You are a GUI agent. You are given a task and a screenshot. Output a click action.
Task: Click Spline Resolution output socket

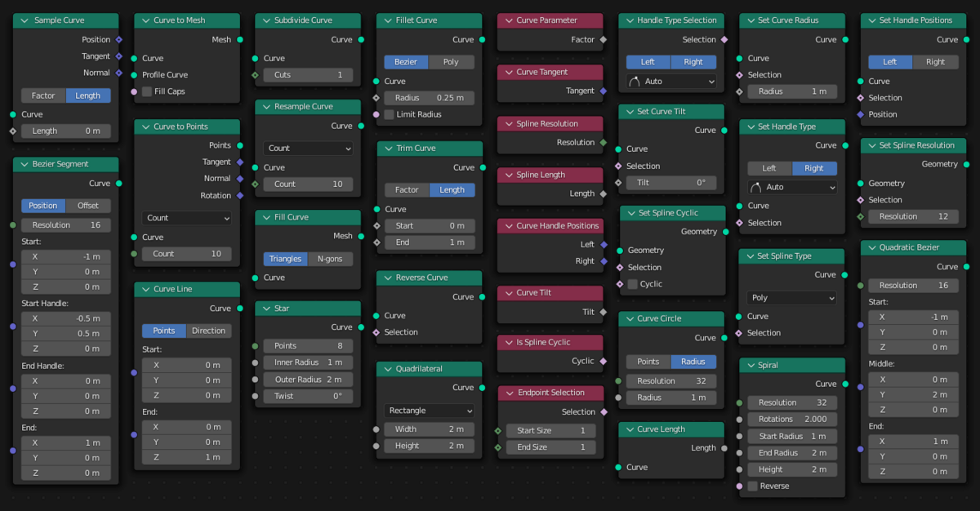pos(604,143)
